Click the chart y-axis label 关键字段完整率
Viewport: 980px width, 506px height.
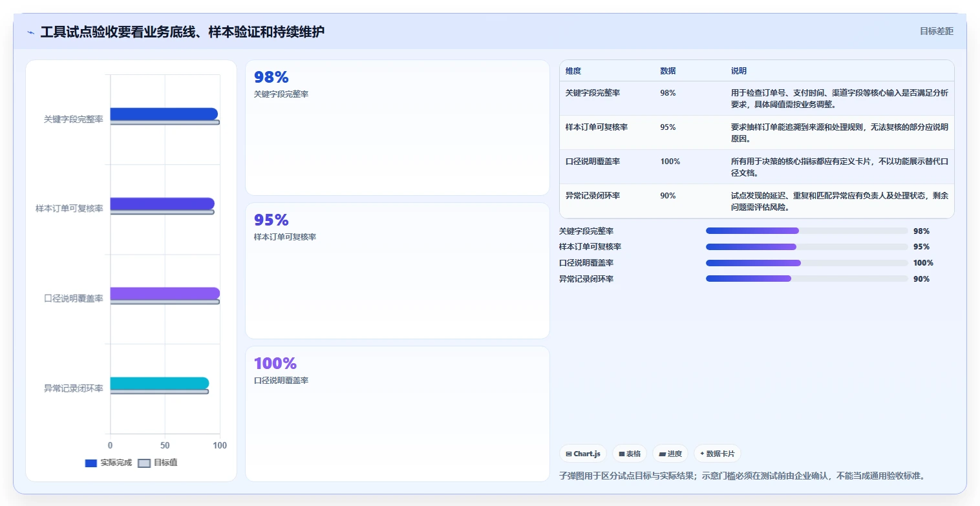[x=74, y=120]
